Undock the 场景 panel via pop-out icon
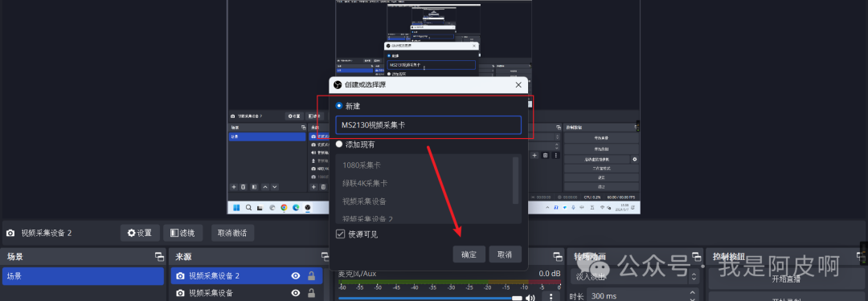Image resolution: width=868 pixels, height=301 pixels. tap(159, 257)
